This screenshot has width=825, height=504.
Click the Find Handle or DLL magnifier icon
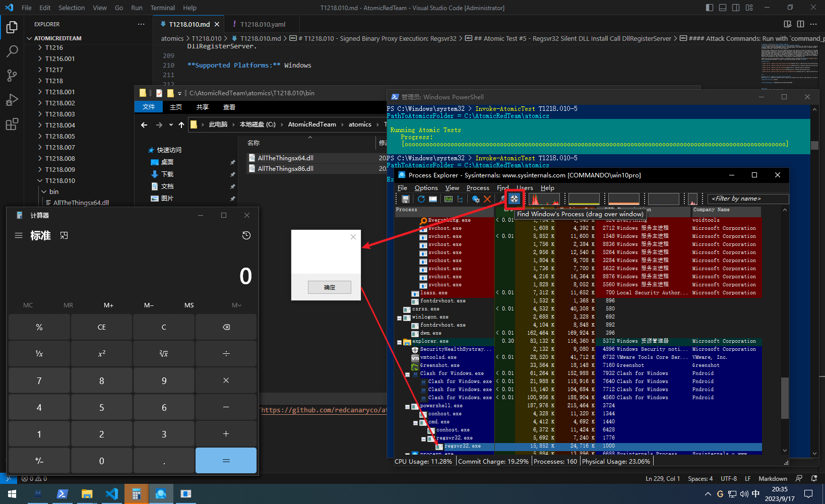coord(502,199)
